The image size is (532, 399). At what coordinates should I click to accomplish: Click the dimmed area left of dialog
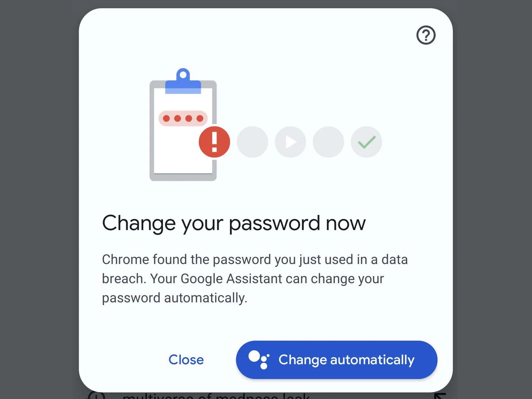[38, 190]
